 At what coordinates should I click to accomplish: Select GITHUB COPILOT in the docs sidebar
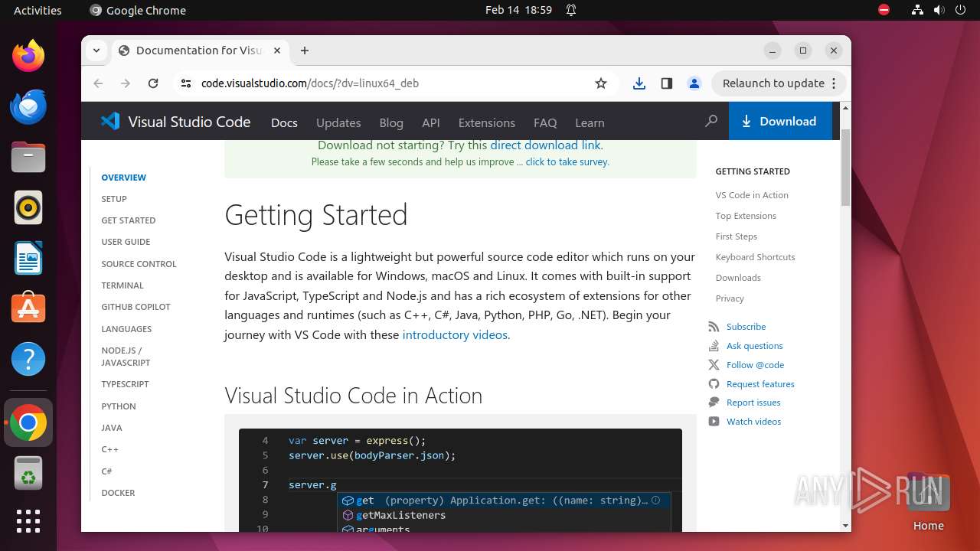tap(136, 307)
